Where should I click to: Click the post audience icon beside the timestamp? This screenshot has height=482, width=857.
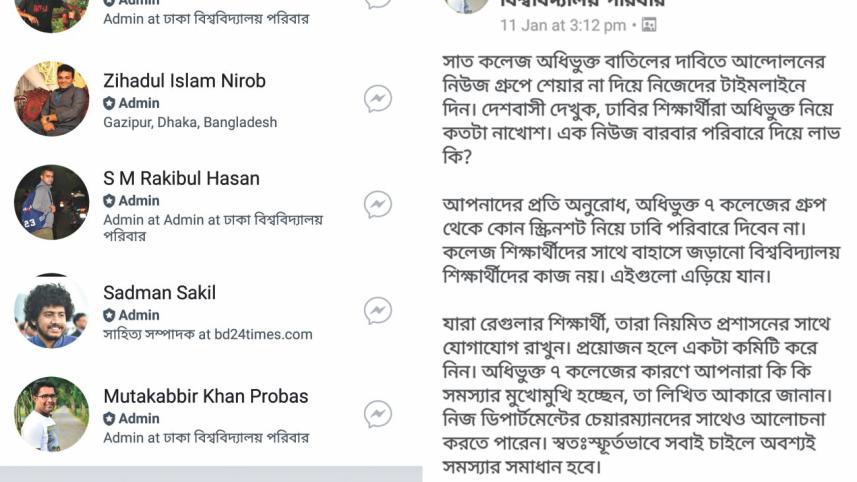pos(648,24)
